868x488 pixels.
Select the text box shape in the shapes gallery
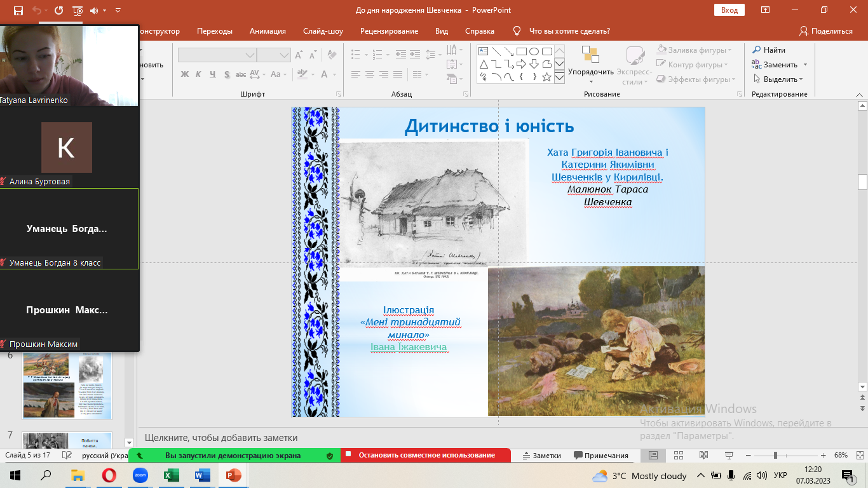click(483, 51)
